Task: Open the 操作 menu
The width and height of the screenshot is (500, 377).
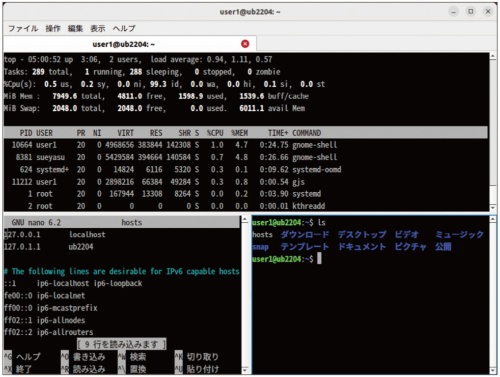Action: tap(53, 29)
